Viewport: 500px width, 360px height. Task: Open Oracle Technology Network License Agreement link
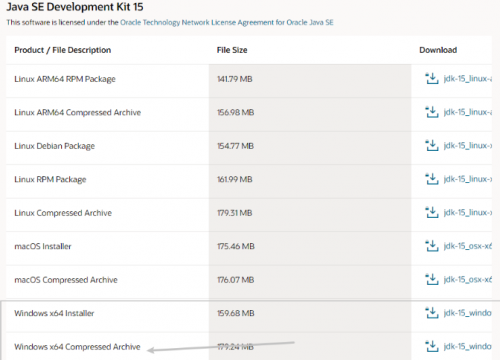click(227, 22)
